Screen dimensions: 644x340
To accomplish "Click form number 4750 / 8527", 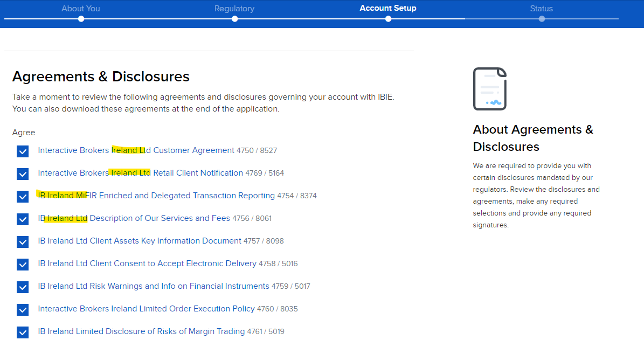I will pyautogui.click(x=257, y=151).
